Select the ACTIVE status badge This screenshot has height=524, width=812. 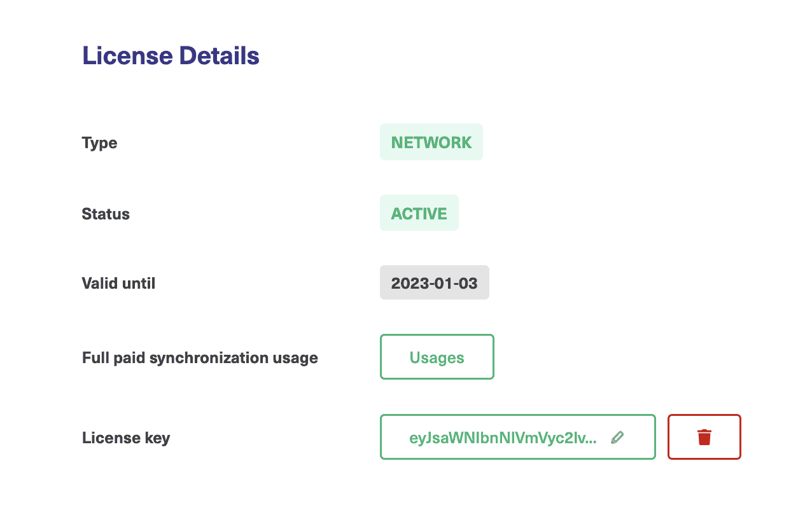click(x=419, y=213)
